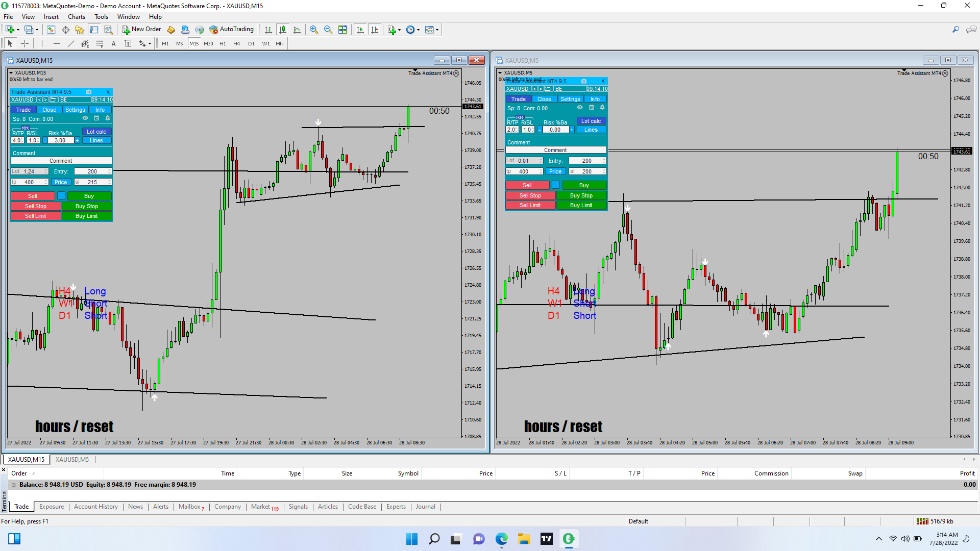Open Microsoft Edge from the taskbar
Image resolution: width=980 pixels, height=551 pixels.
coord(502,539)
